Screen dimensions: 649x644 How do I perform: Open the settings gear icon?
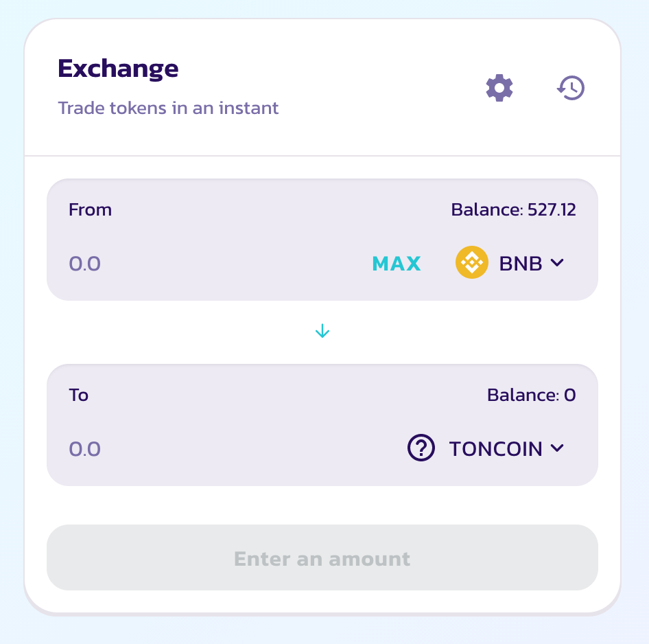[499, 88]
